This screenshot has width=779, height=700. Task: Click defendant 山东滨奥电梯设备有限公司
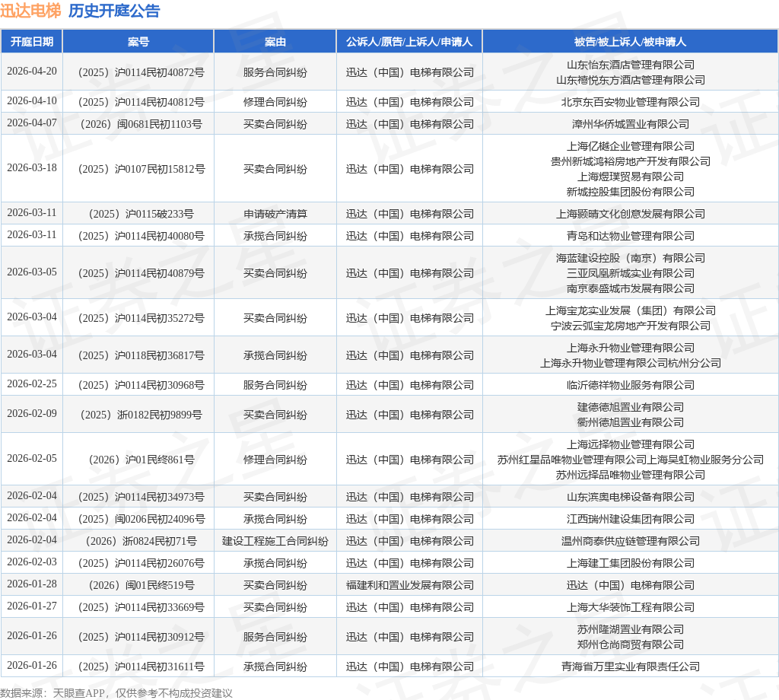click(x=631, y=497)
